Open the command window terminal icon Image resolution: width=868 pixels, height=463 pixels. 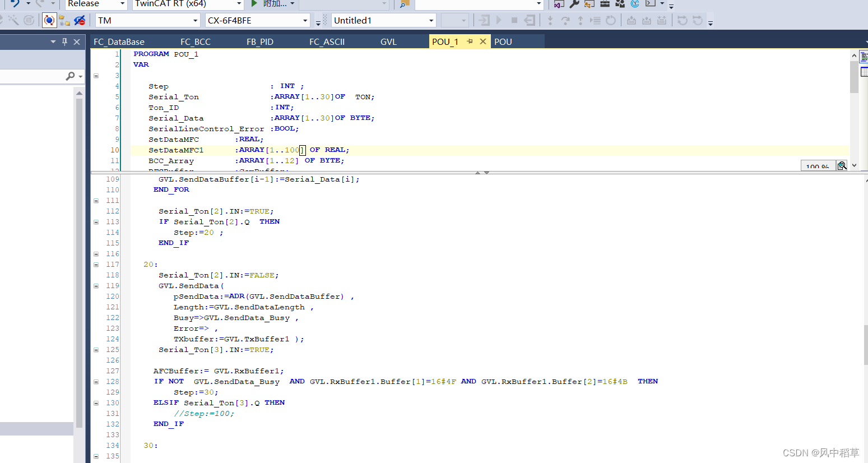pos(650,3)
